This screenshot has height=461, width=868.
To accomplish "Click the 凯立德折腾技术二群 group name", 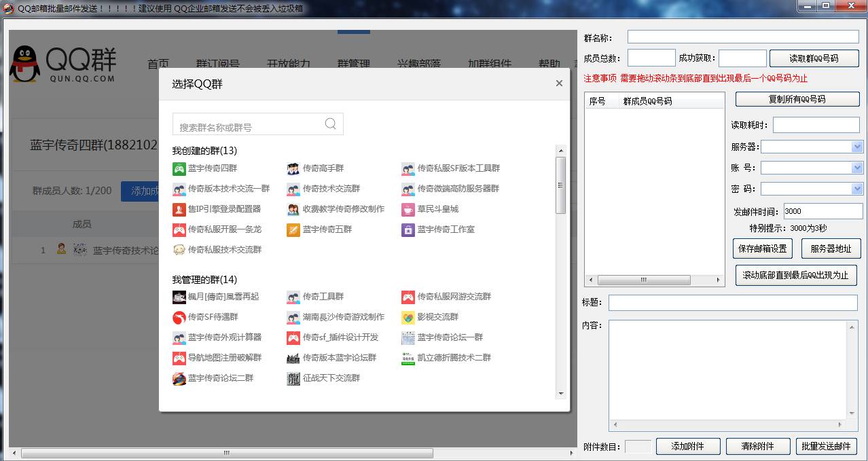I will click(454, 358).
